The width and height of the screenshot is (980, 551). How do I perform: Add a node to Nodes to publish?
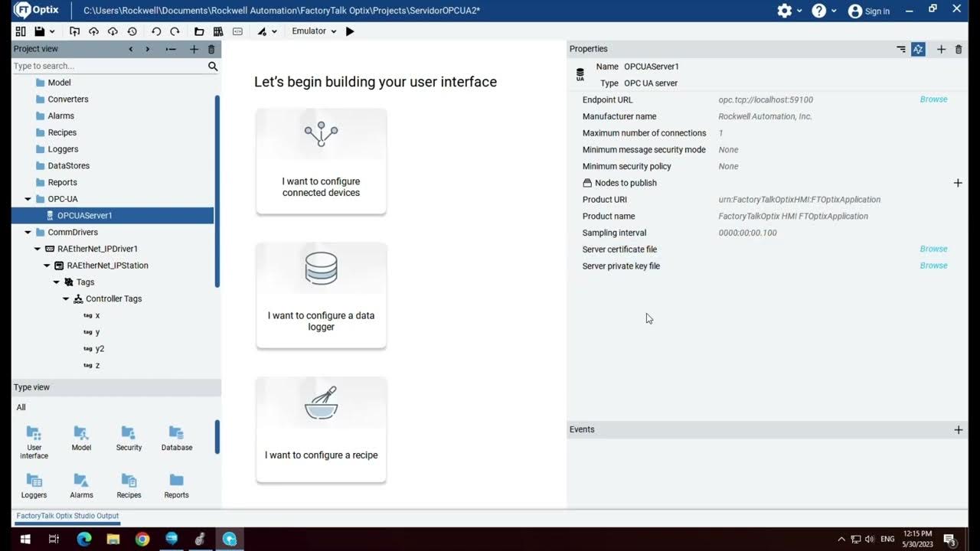click(x=958, y=183)
